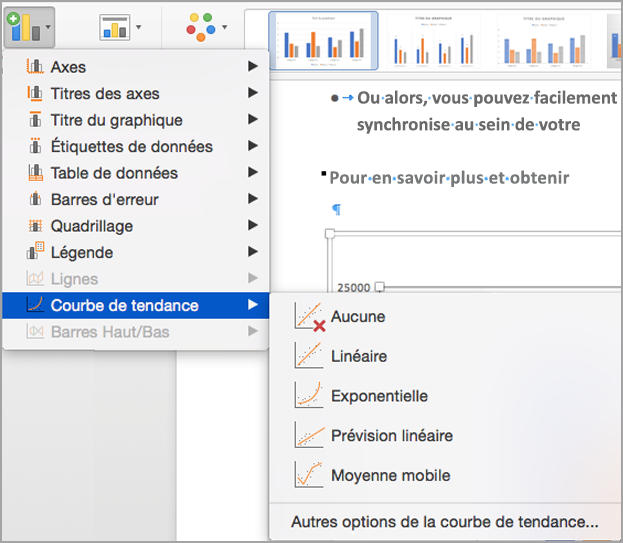Expand the arrow beside Titres des axes
Viewport: 623px width, 543px height.
253,93
